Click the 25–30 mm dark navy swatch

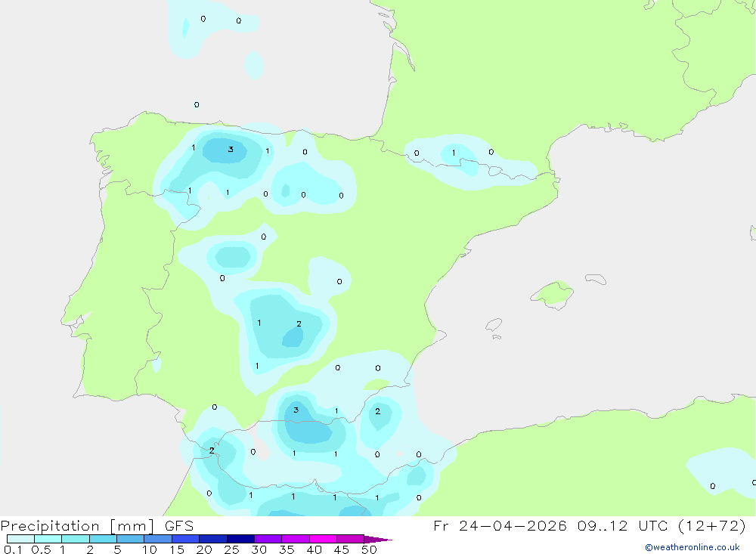coord(240,539)
